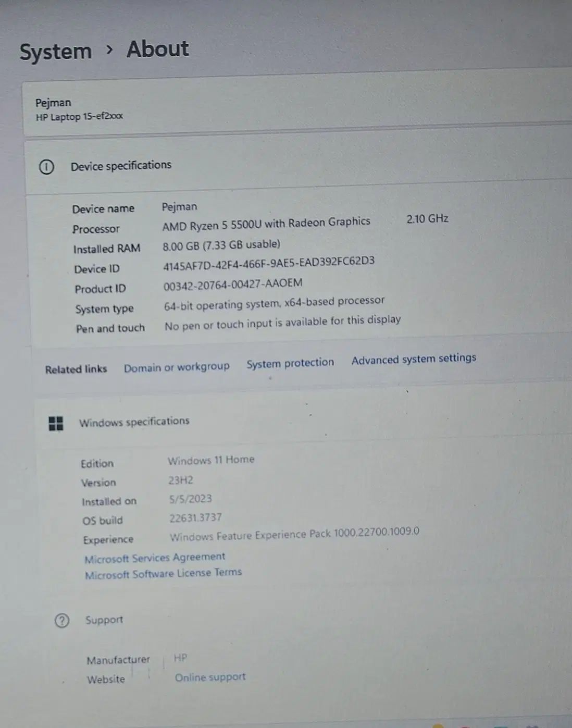Click the Installed RAM row label

coord(107,249)
